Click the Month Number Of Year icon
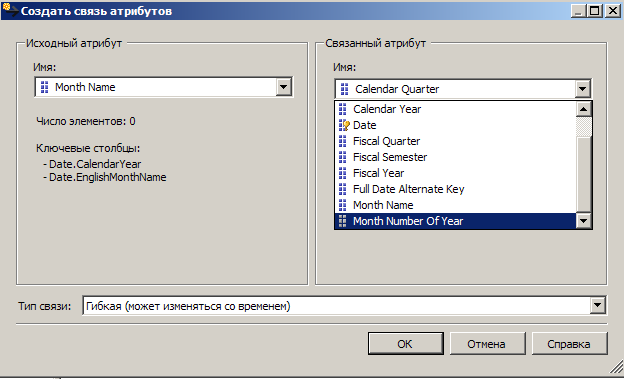Image resolution: width=624 pixels, height=379 pixels. click(342, 221)
